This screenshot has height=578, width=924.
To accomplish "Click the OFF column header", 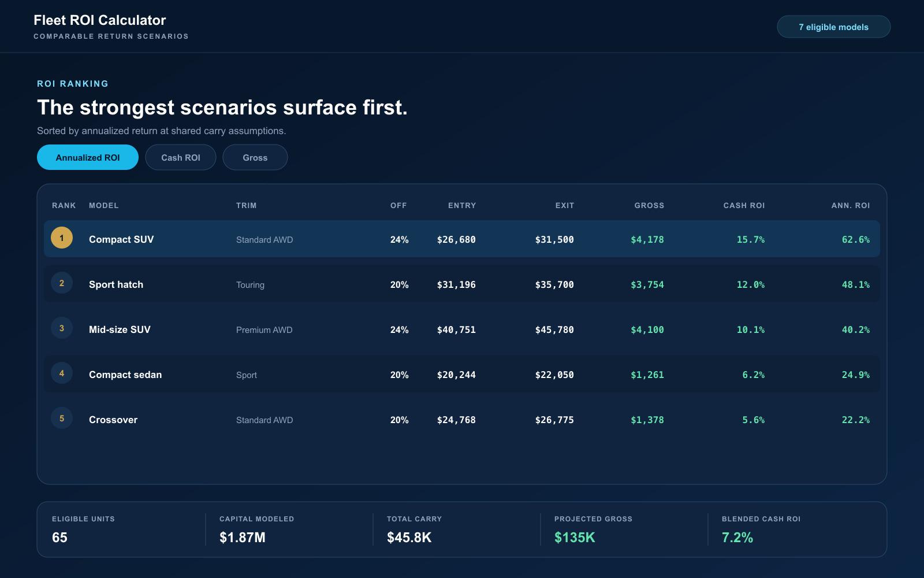I will [x=398, y=205].
